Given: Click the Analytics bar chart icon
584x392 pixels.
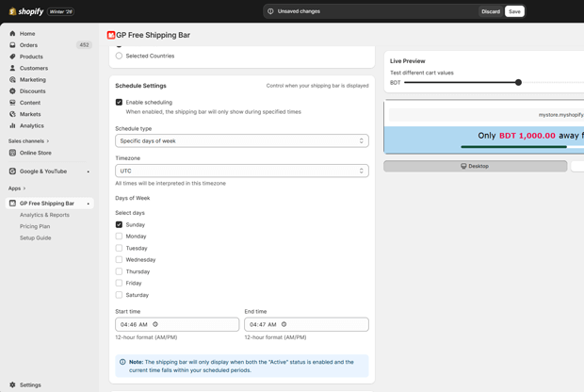Looking at the screenshot, I should tap(12, 125).
